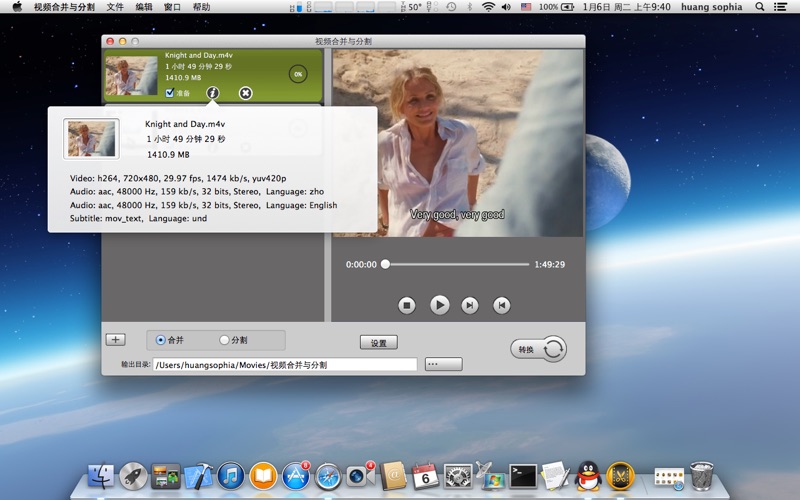The height and width of the screenshot is (500, 800).
Task: Open the 设置 settings button
Action: point(379,343)
